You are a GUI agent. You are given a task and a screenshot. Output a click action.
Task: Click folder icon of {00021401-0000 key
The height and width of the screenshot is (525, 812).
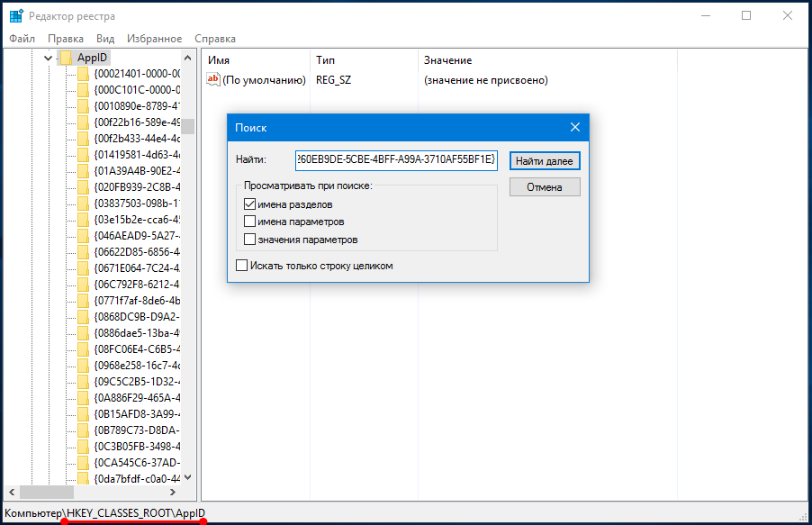coord(83,74)
